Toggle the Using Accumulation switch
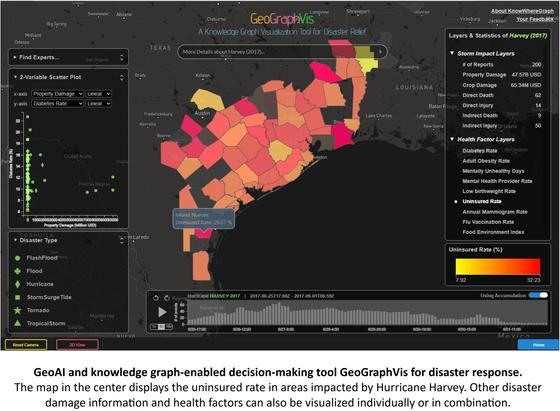The height and width of the screenshot is (411, 560). click(x=538, y=295)
